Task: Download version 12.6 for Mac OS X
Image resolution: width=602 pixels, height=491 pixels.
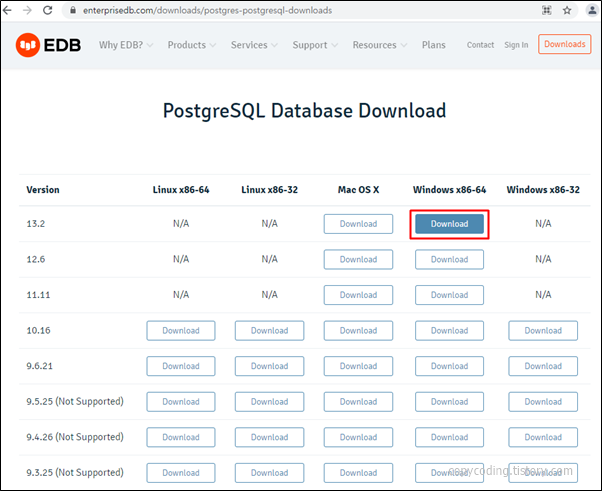Action: 358,260
